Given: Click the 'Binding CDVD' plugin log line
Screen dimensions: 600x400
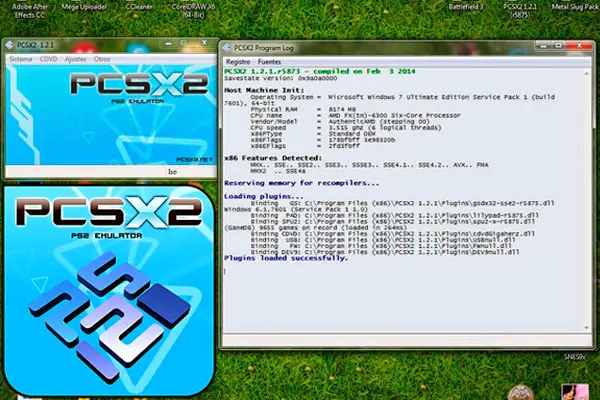Looking at the screenshot, I should point(393,233).
